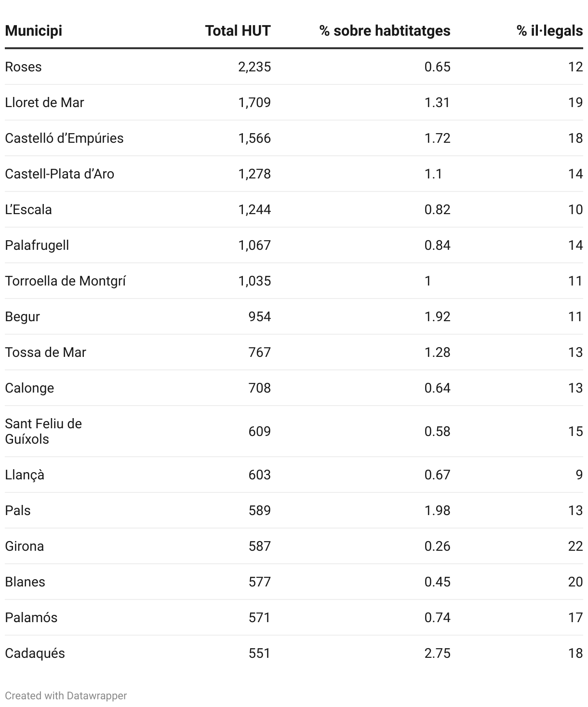The height and width of the screenshot is (707, 588).
Task: Click the Llançà illegal percentage value 9
Action: [x=579, y=475]
